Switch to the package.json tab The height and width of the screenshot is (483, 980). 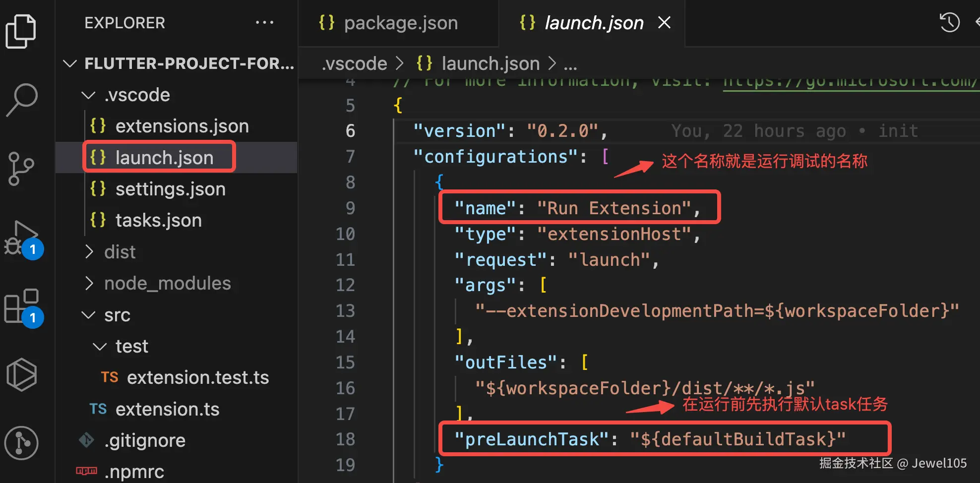coord(400,23)
